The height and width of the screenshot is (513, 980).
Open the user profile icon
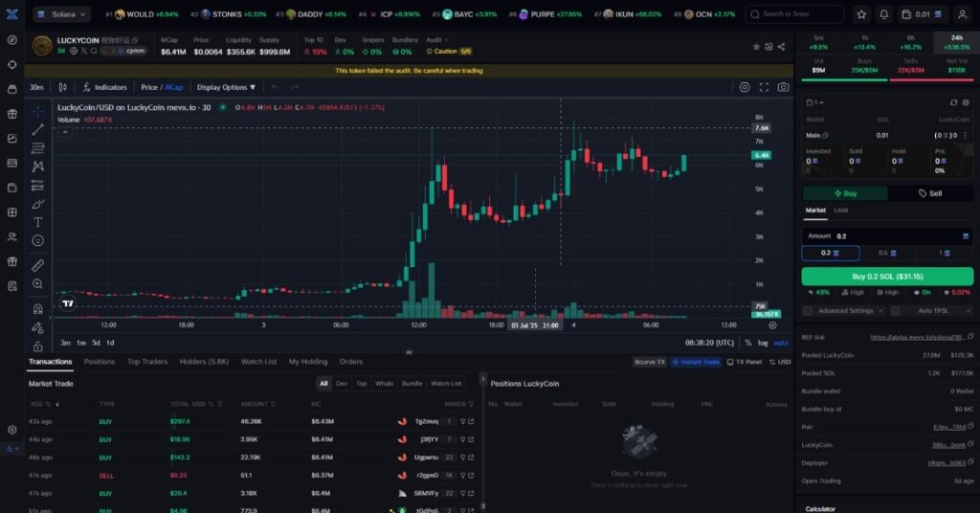963,13
